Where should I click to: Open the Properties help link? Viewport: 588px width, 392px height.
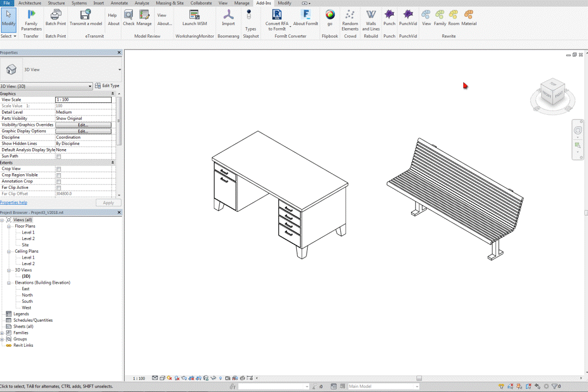tap(14, 203)
